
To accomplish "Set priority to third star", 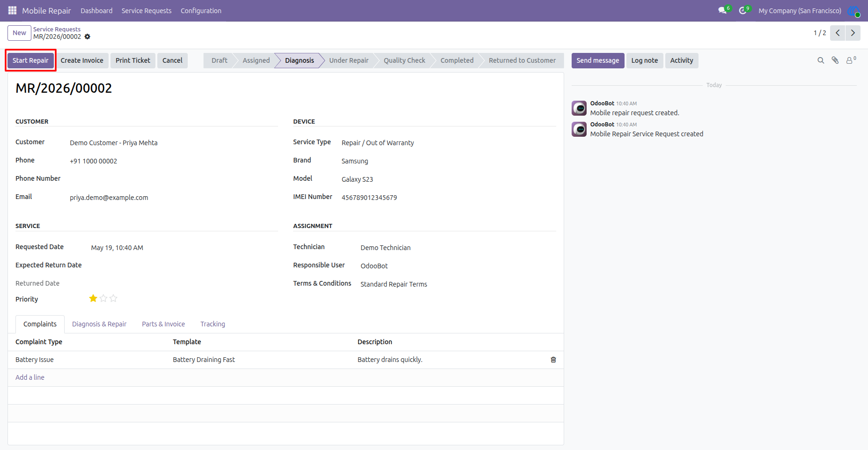I will tap(113, 298).
